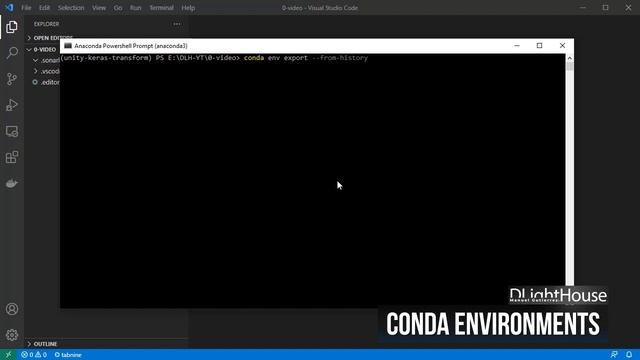The image size is (640, 360).
Task: Open the Run menu
Action: (x=136, y=8)
